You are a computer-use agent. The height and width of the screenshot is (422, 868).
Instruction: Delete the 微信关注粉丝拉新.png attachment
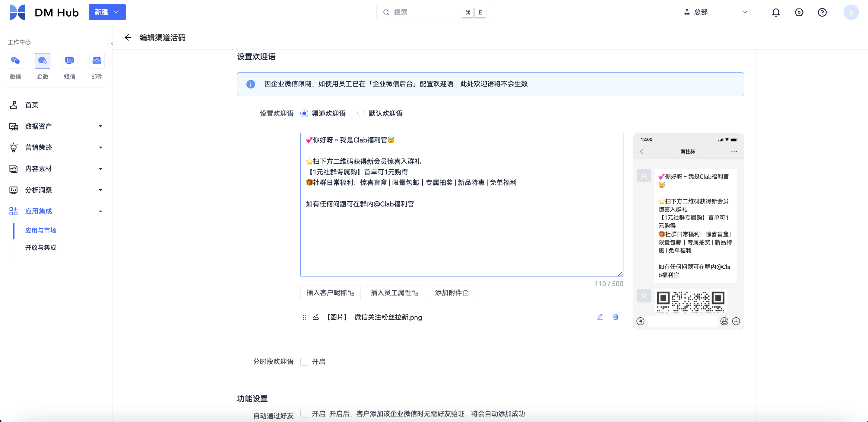pyautogui.click(x=616, y=317)
